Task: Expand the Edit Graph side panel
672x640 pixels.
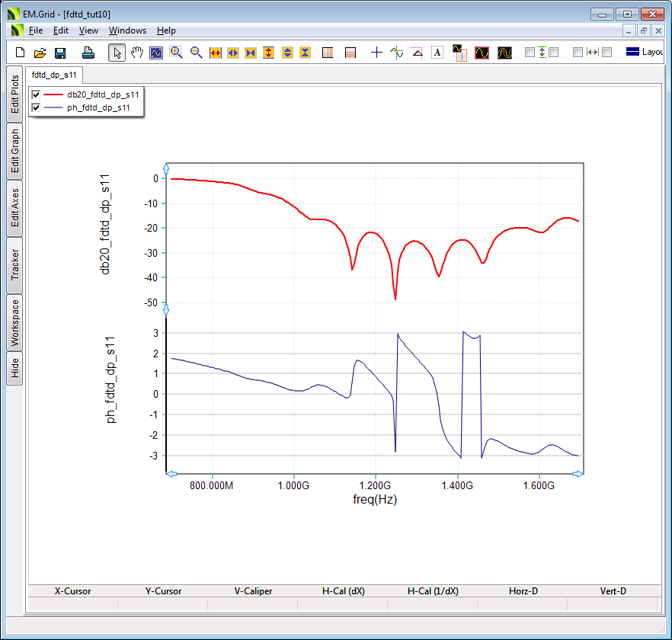Action: (14, 151)
